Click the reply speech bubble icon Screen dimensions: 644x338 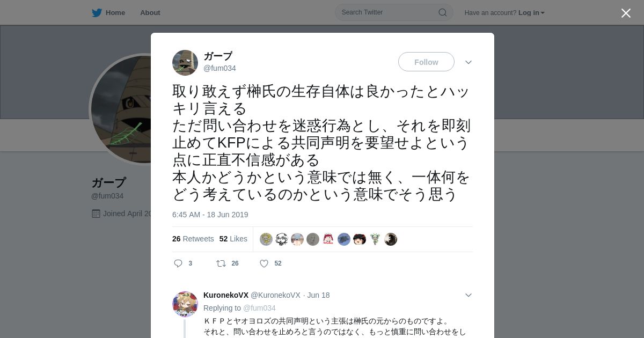(x=178, y=263)
